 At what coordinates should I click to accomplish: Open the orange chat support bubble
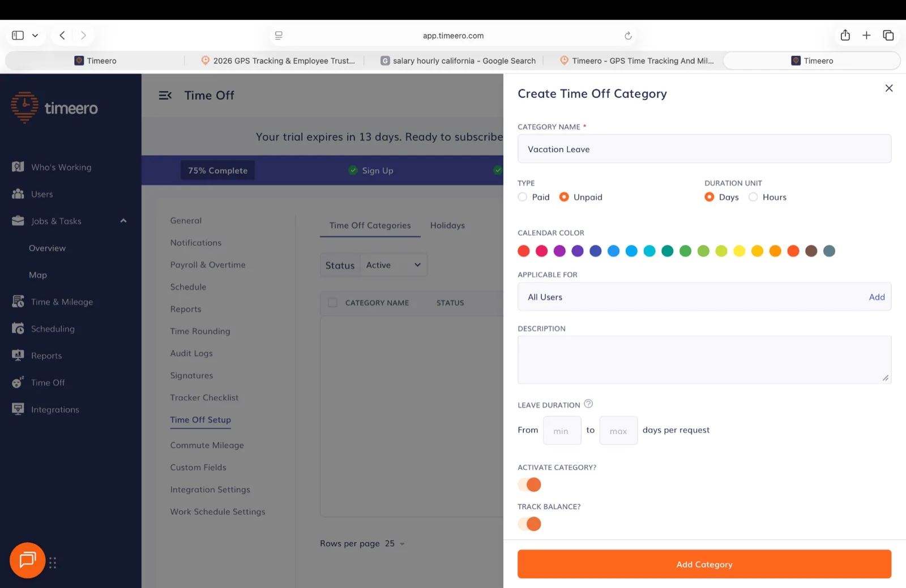(28, 560)
